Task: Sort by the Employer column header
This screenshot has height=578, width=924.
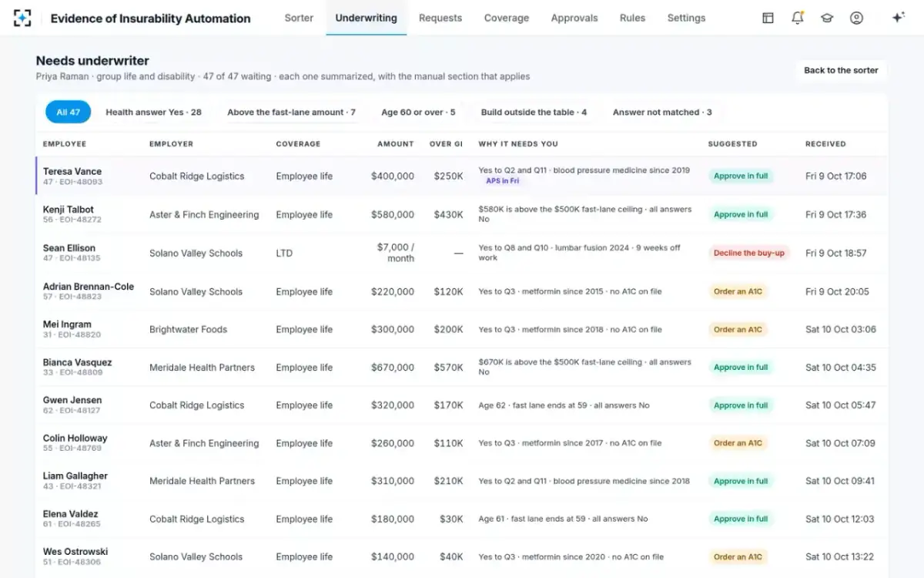Action: coord(171,144)
